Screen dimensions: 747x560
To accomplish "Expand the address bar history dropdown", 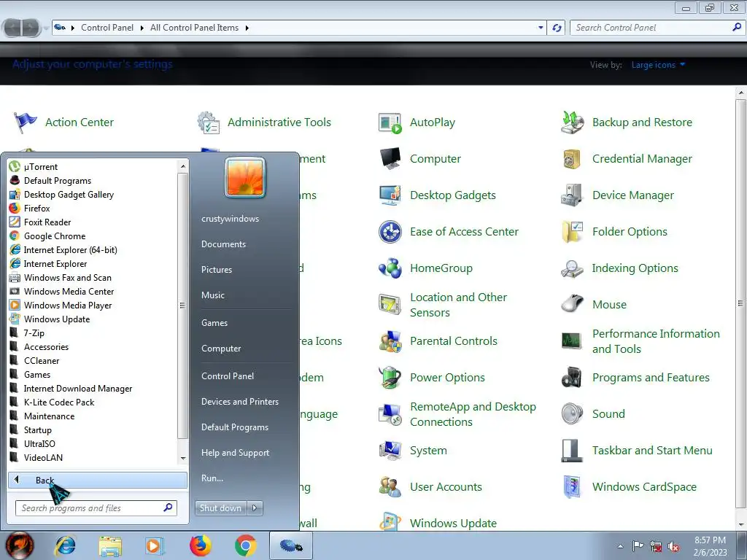I will (541, 28).
